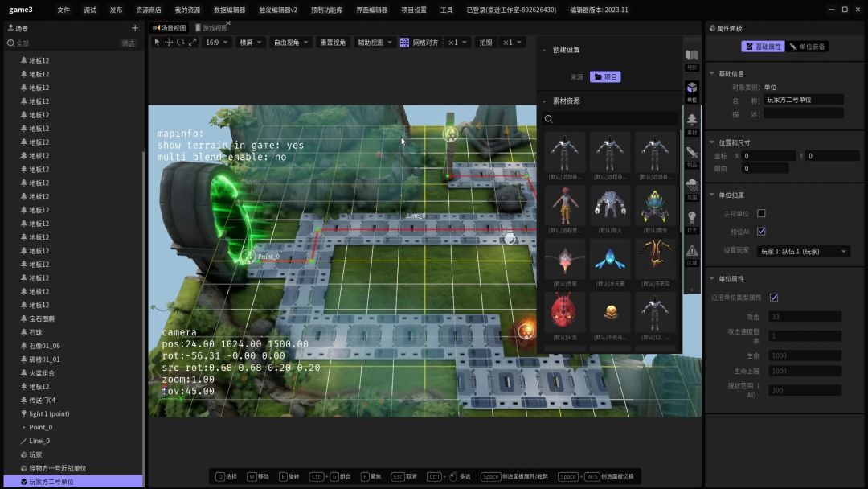This screenshot has width=868, height=489.
Task: Switch to the 游戏视图 tab
Action: click(x=211, y=28)
